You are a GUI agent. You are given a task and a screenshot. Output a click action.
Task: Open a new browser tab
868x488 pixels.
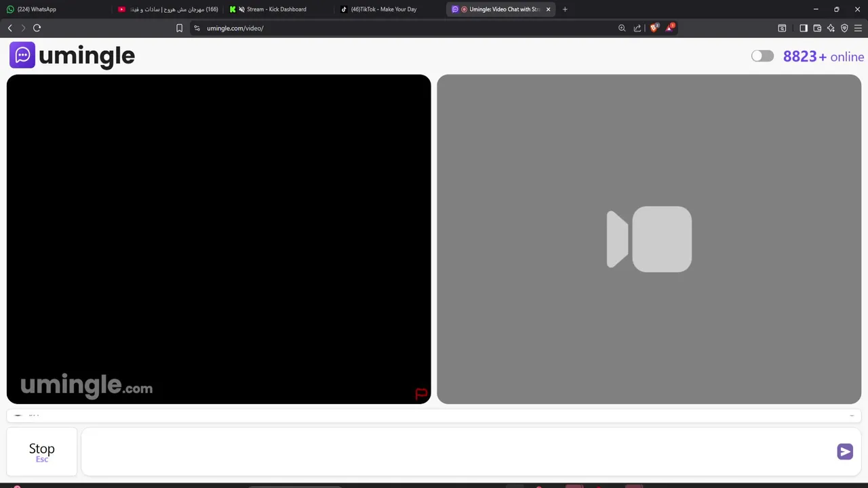click(x=565, y=9)
